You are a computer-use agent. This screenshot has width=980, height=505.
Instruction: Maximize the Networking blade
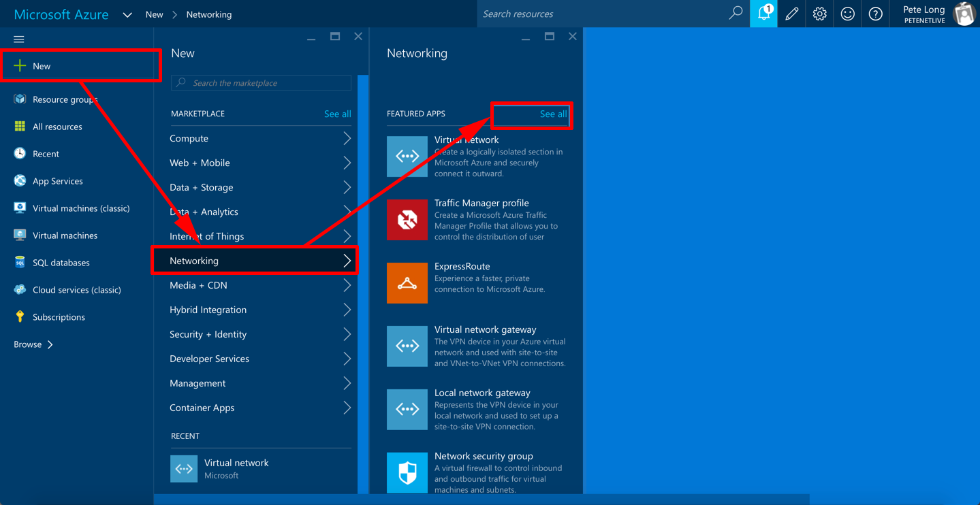(550, 37)
